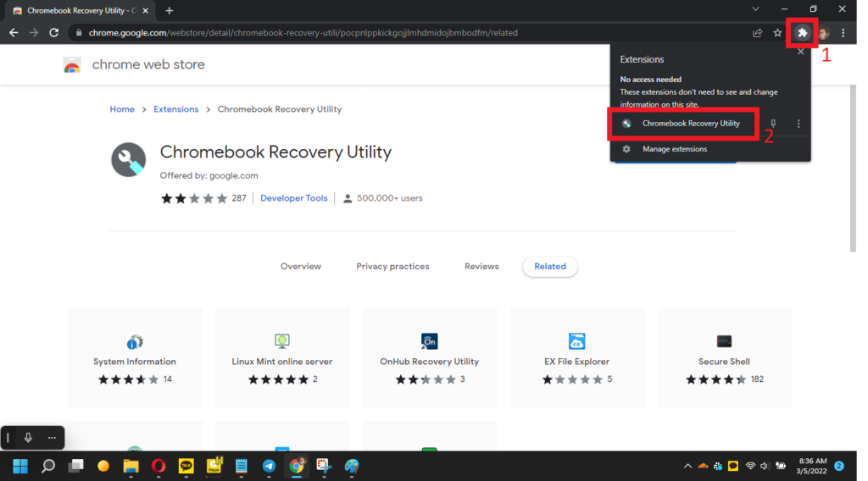Go forward to next page
This screenshot has height=481, width=868.
(x=34, y=33)
